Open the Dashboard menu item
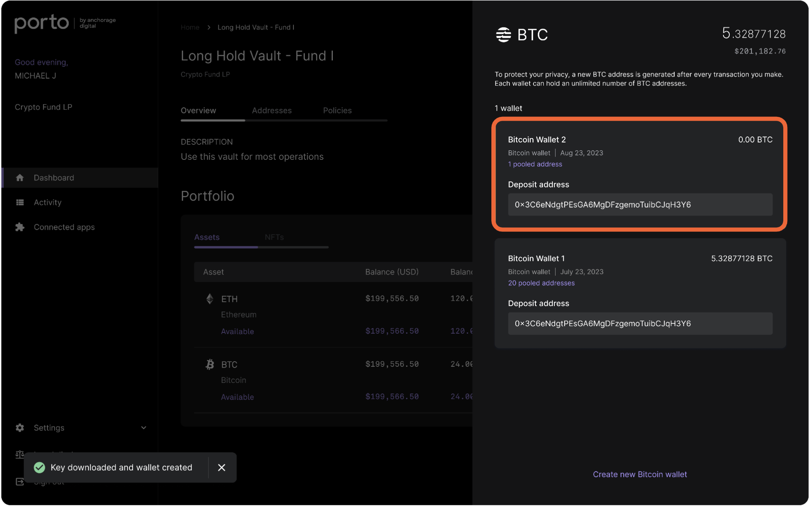812x506 pixels. (80, 178)
